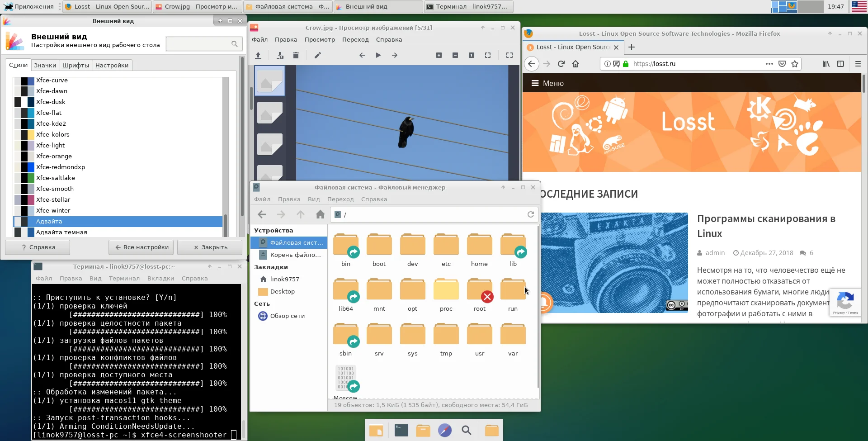Bookmark the page with the star icon
This screenshot has width=868, height=441.
(x=795, y=64)
